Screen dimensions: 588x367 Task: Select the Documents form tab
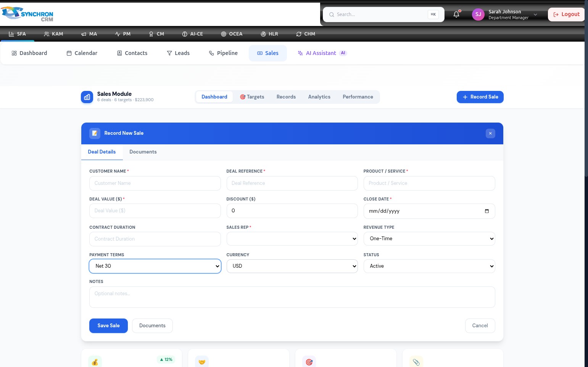tap(143, 152)
